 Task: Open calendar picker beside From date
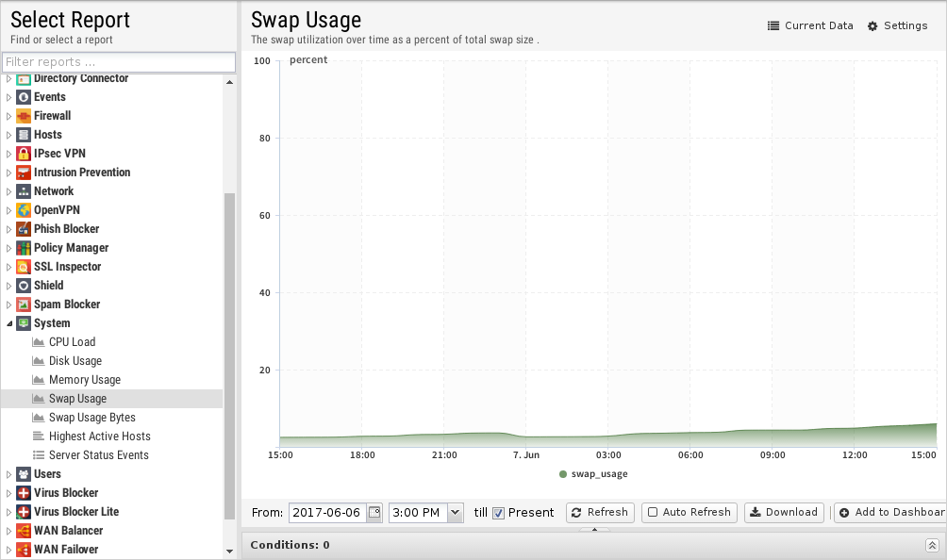pyautogui.click(x=374, y=512)
